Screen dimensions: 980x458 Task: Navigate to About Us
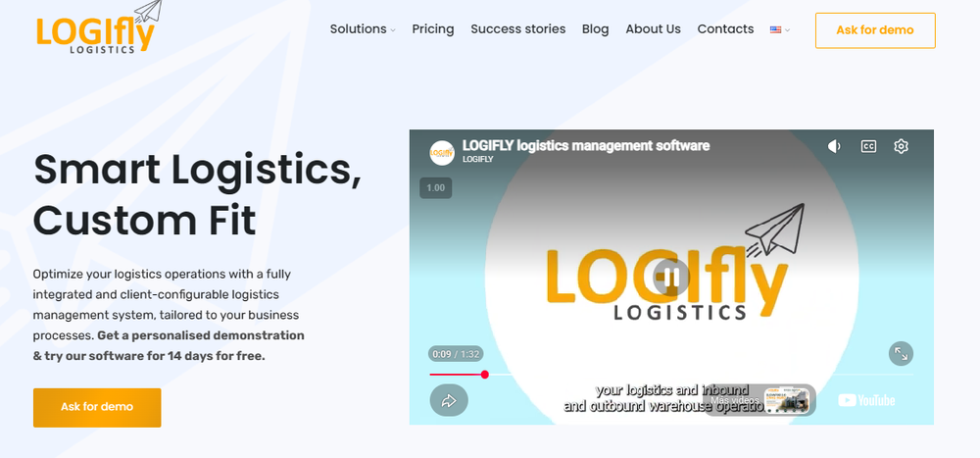[653, 28]
